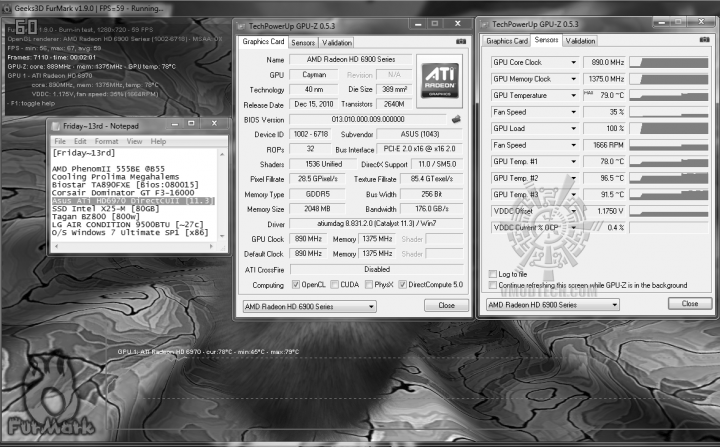Image resolution: width=720 pixels, height=447 pixels.
Task: Click the camera screenshot icon in Graphics Card window
Action: coord(461,42)
